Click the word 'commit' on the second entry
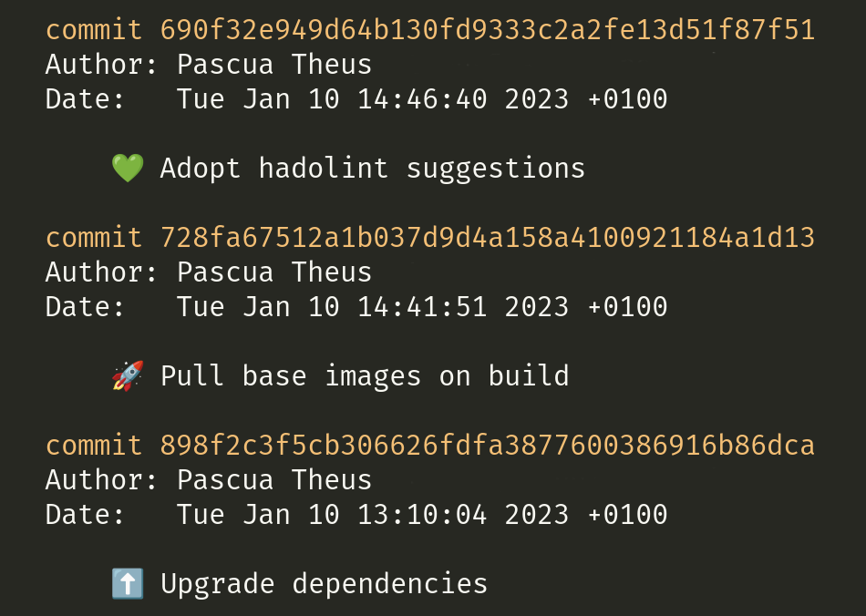The width and height of the screenshot is (866, 616). click(x=94, y=237)
